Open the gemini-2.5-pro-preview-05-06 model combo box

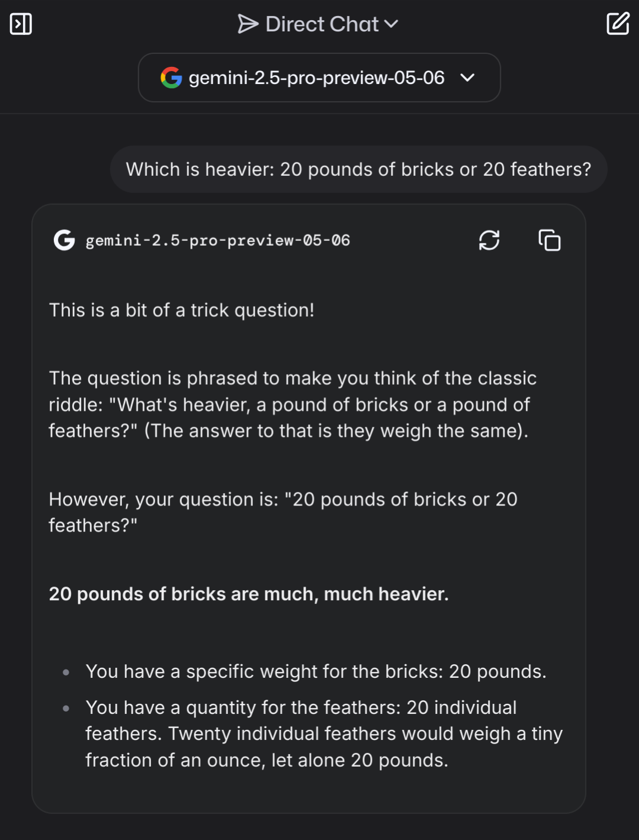319,78
